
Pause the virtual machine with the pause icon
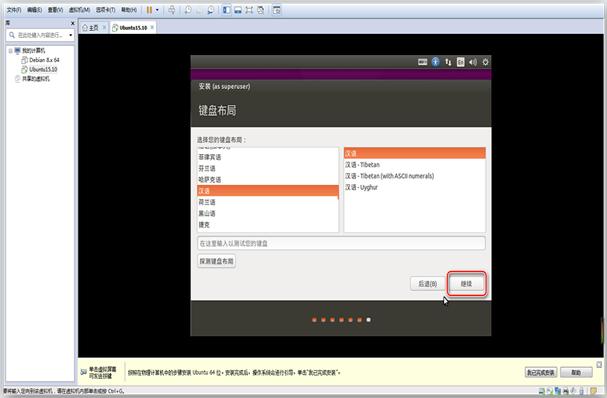pos(149,10)
